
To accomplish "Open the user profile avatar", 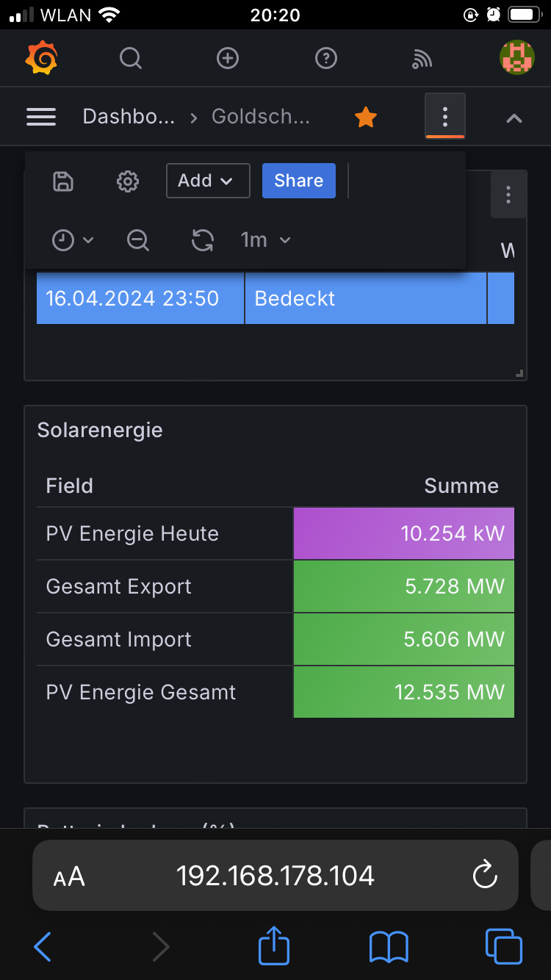I will (x=516, y=58).
